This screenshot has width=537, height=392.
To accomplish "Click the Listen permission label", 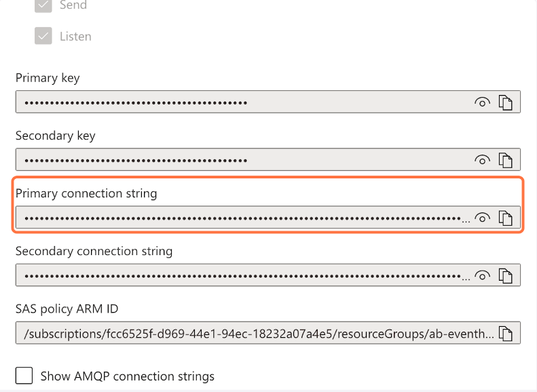I will (75, 37).
